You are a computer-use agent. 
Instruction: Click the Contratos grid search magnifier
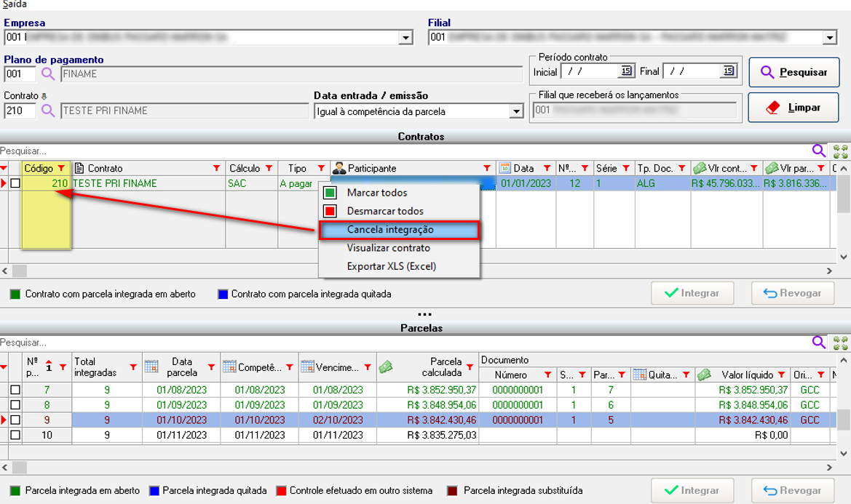(818, 151)
